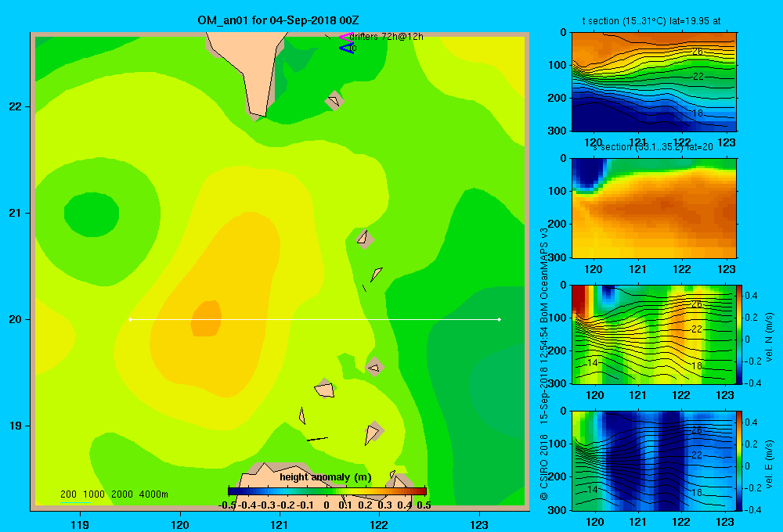Click latitude label 21 on main map
783x532 pixels.
[x=16, y=213]
